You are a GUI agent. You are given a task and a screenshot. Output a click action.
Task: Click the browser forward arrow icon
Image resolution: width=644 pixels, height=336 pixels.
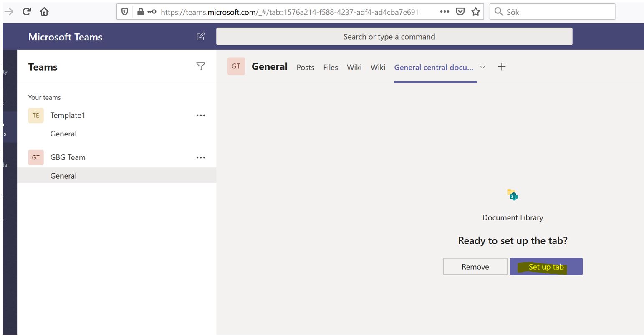[x=8, y=11]
